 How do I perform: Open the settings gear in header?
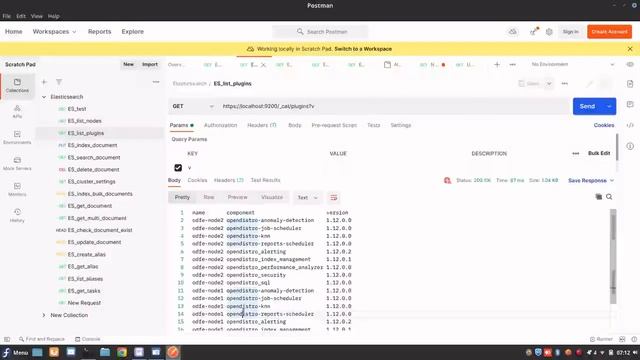(549, 31)
